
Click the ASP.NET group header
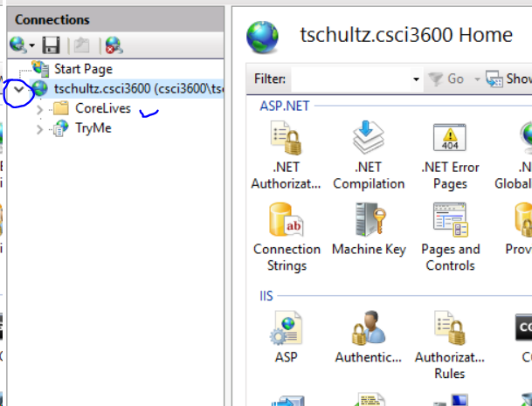click(x=284, y=107)
